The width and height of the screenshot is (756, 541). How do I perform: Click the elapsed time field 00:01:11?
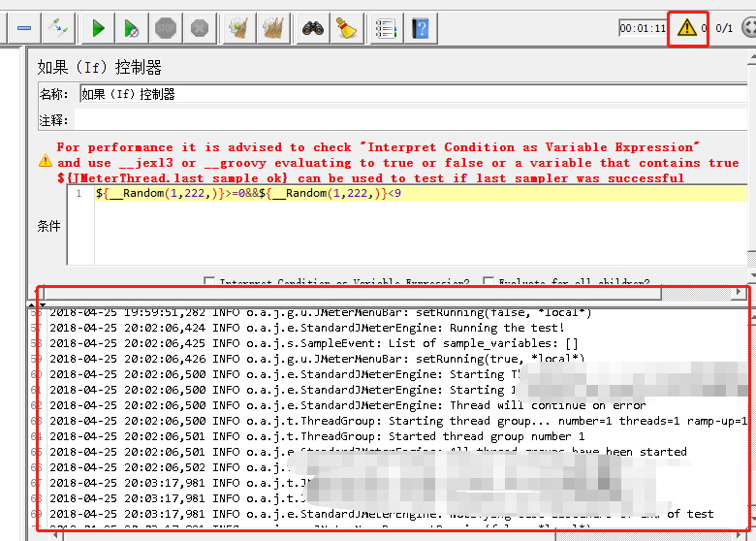643,28
